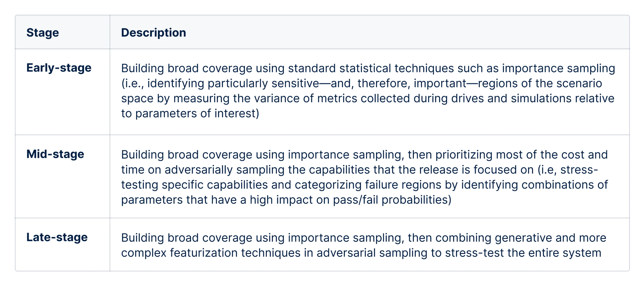Click 'identifying particularly sensitive' text
This screenshot has width=644, height=282.
pos(233,83)
